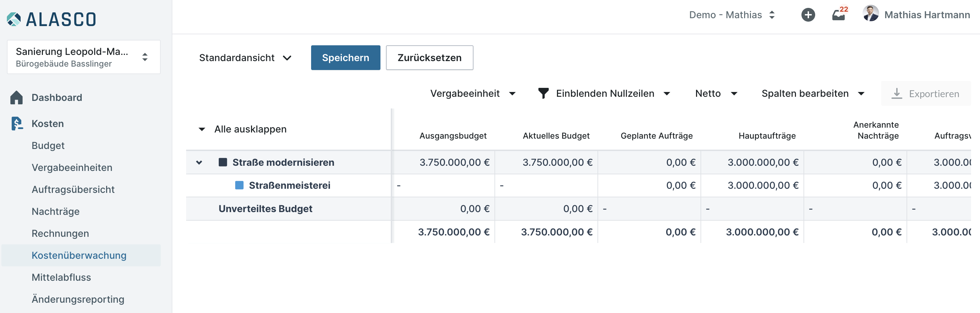The width and height of the screenshot is (980, 313).
Task: Open the Spalten bearbeiten dropdown
Action: tap(813, 94)
